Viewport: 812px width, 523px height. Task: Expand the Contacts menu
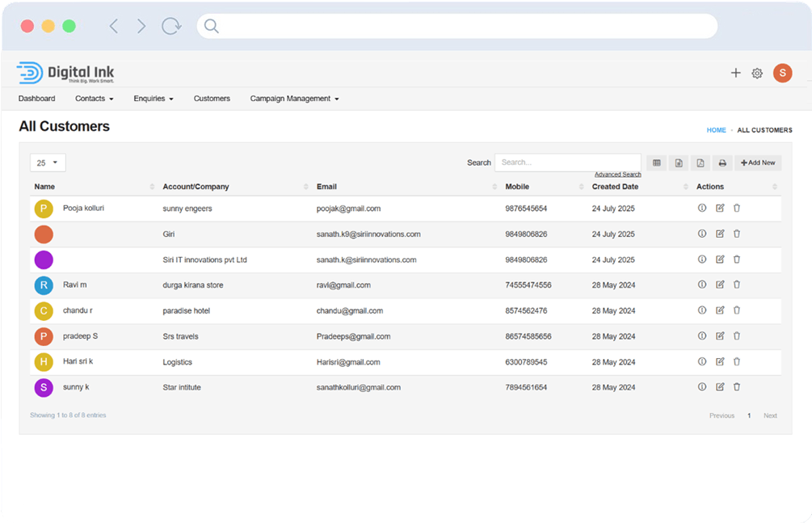click(94, 99)
